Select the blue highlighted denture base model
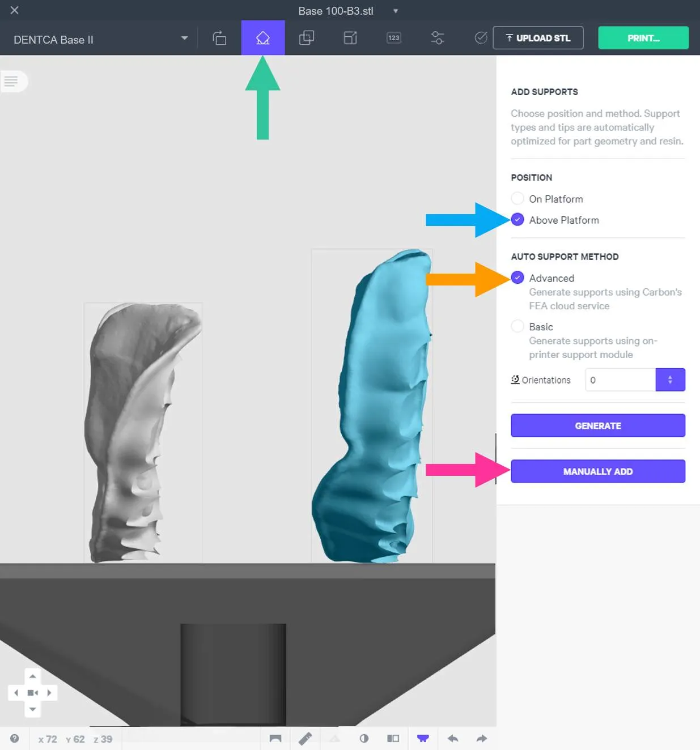Image resolution: width=700 pixels, height=750 pixels. pos(372,406)
